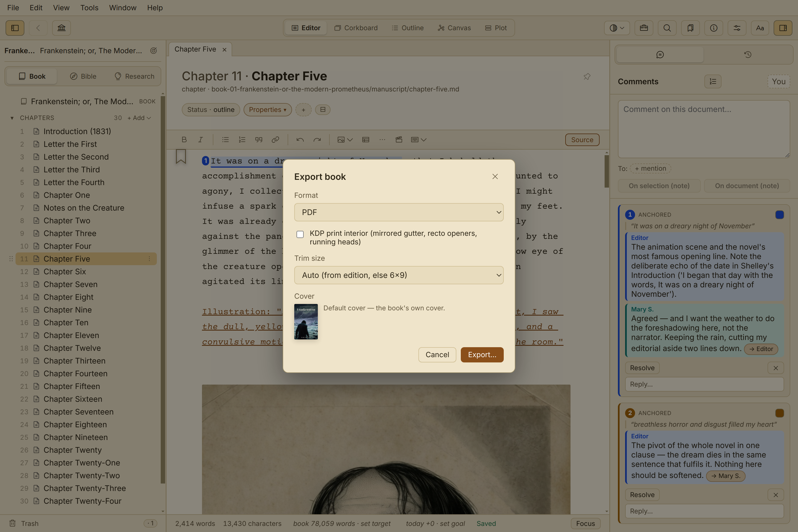This screenshot has height=532, width=798.
Task: Switch to the Outline view
Action: pyautogui.click(x=408, y=28)
